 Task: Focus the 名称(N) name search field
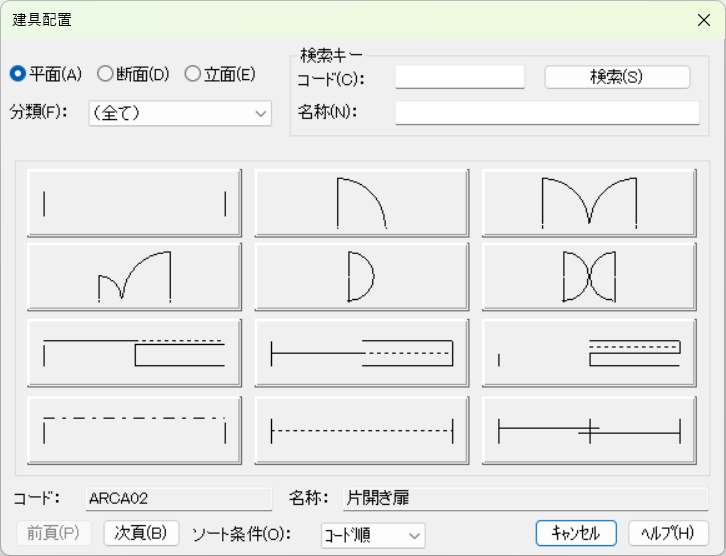[546, 112]
